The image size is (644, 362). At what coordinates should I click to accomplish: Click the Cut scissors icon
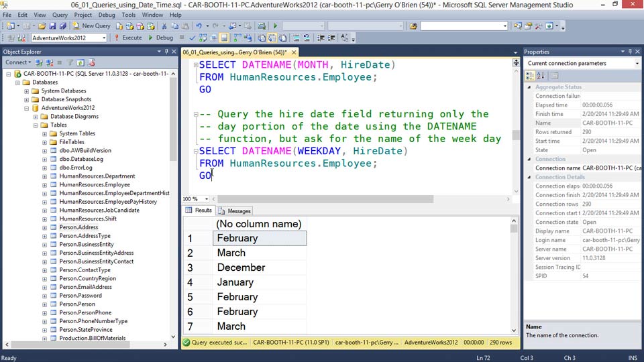click(x=164, y=26)
